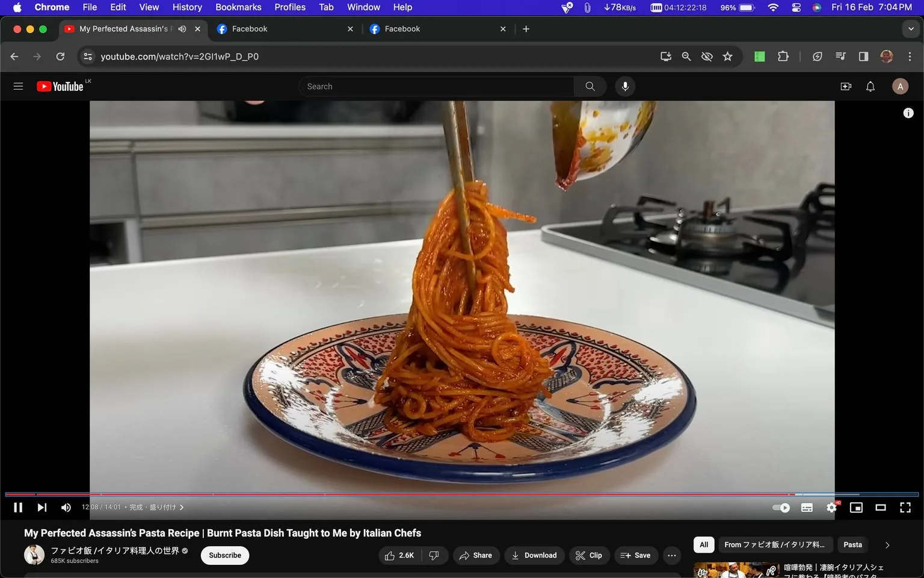Open the Bookmarks menu in the menu bar
The width and height of the screenshot is (924, 578).
point(238,7)
